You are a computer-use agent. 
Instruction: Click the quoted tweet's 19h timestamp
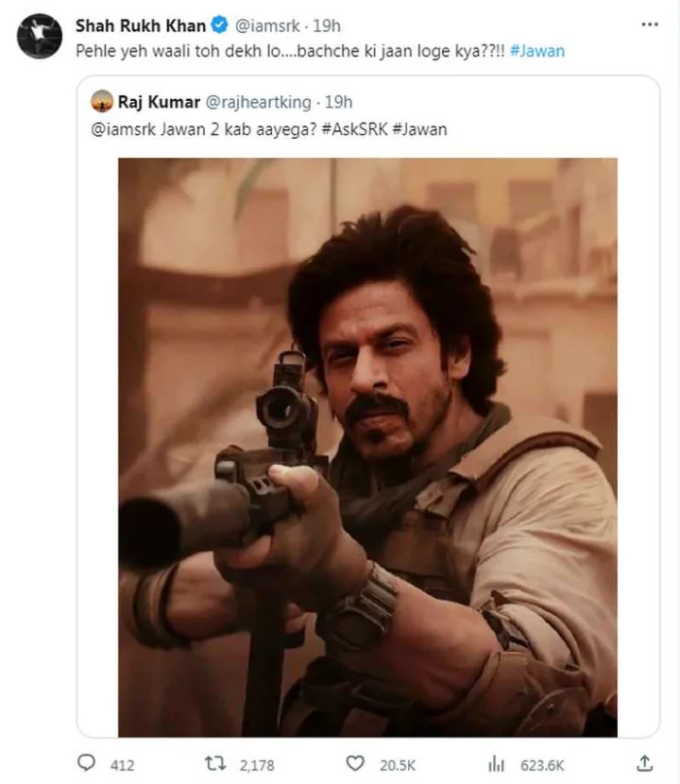[338, 102]
